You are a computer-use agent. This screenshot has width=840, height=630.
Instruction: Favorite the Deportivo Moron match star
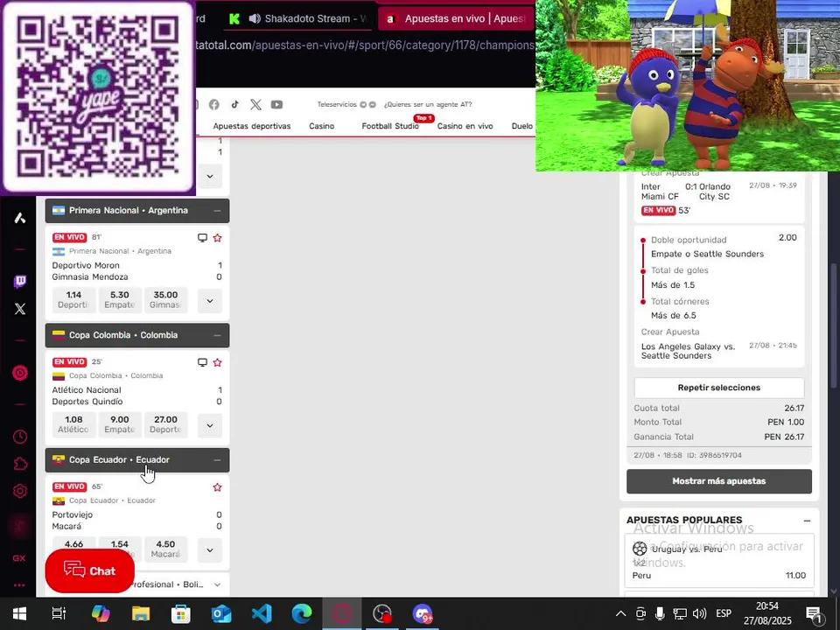point(218,238)
